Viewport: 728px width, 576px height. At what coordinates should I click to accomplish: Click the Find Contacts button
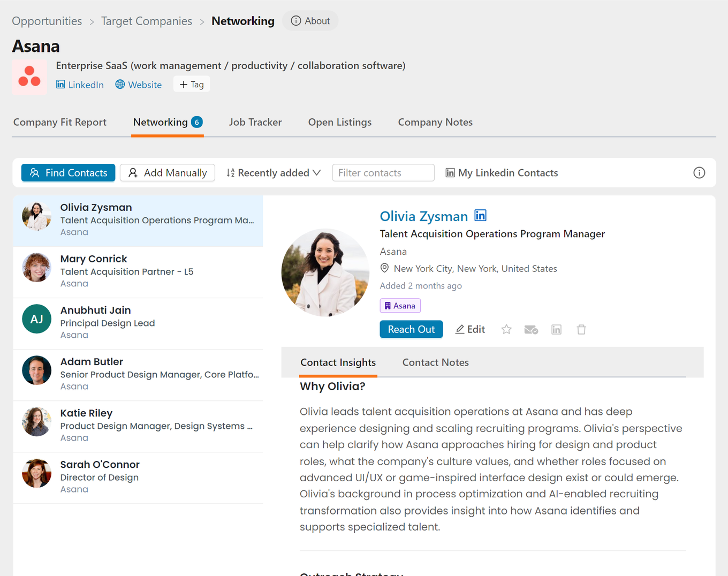[x=69, y=173]
